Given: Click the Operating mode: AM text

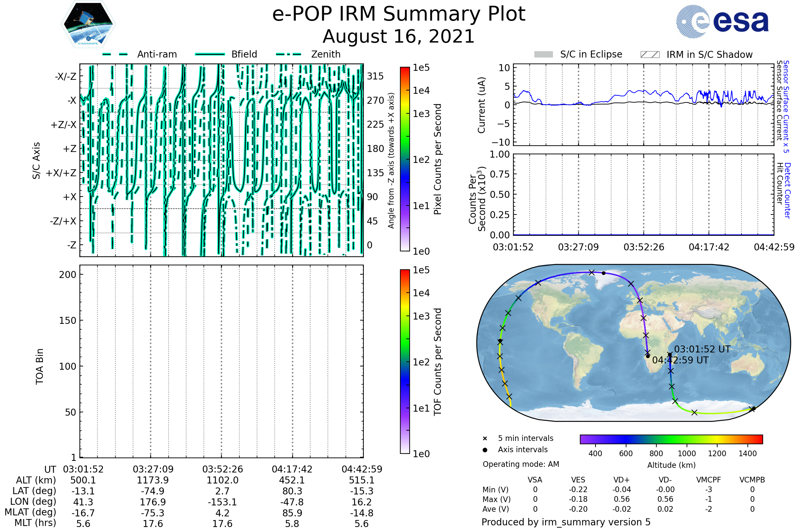Looking at the screenshot, I should click(x=521, y=464).
